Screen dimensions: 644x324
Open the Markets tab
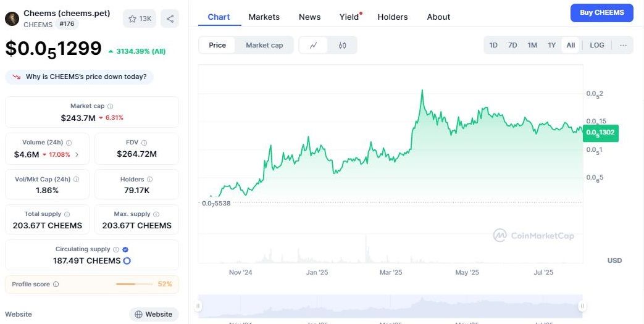point(264,17)
